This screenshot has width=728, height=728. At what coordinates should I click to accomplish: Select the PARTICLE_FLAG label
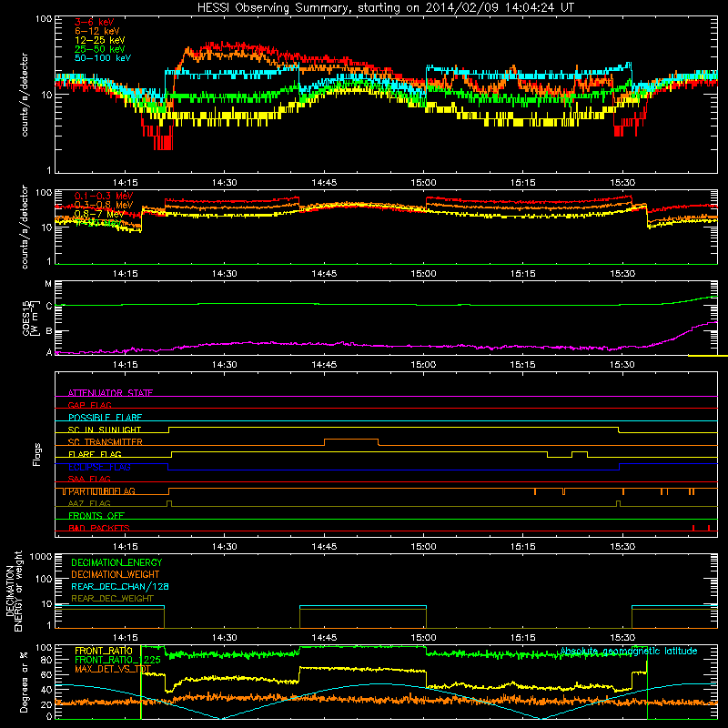[102, 491]
